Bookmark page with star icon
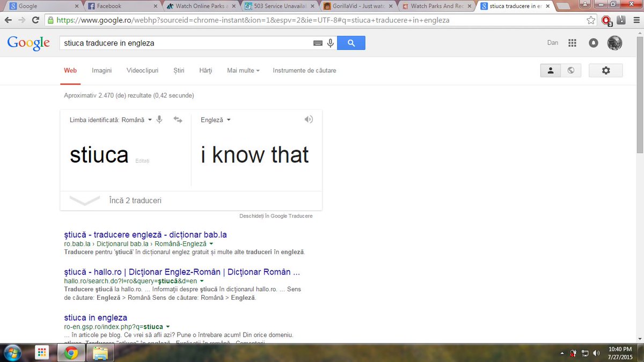This screenshot has height=362, width=644. pyautogui.click(x=591, y=20)
